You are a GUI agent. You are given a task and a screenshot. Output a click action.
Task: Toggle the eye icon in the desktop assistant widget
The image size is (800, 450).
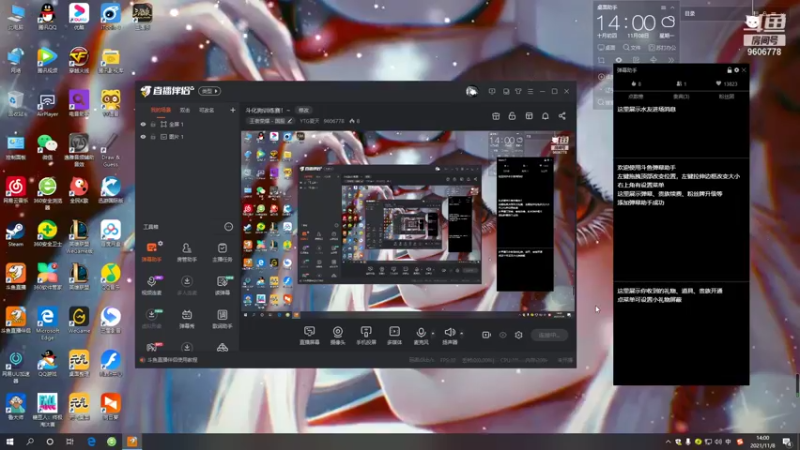(x=619, y=60)
